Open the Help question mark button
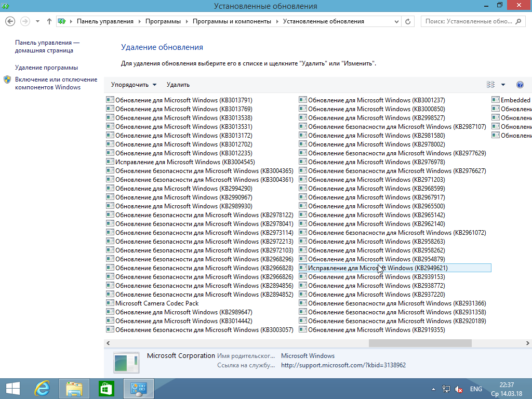Image resolution: width=532 pixels, height=399 pixels. (520, 85)
